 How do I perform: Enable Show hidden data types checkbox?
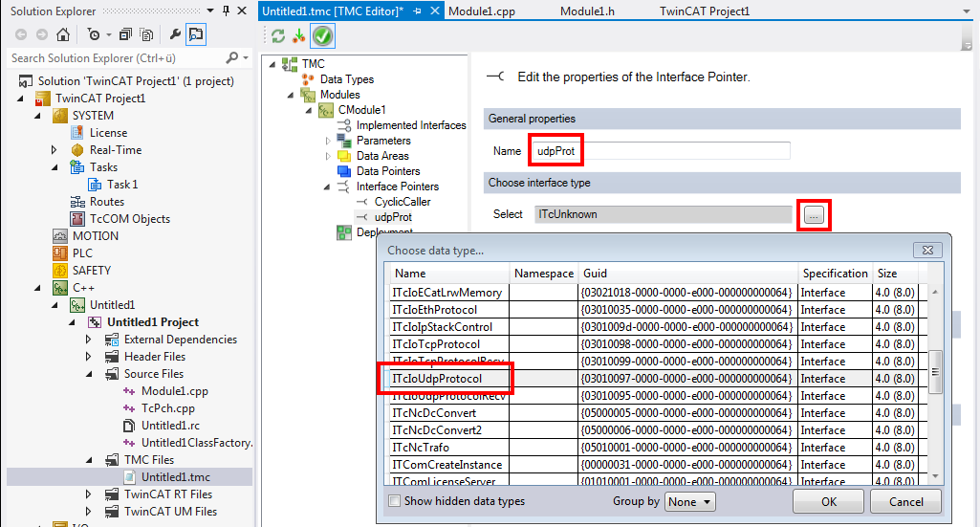pos(394,501)
